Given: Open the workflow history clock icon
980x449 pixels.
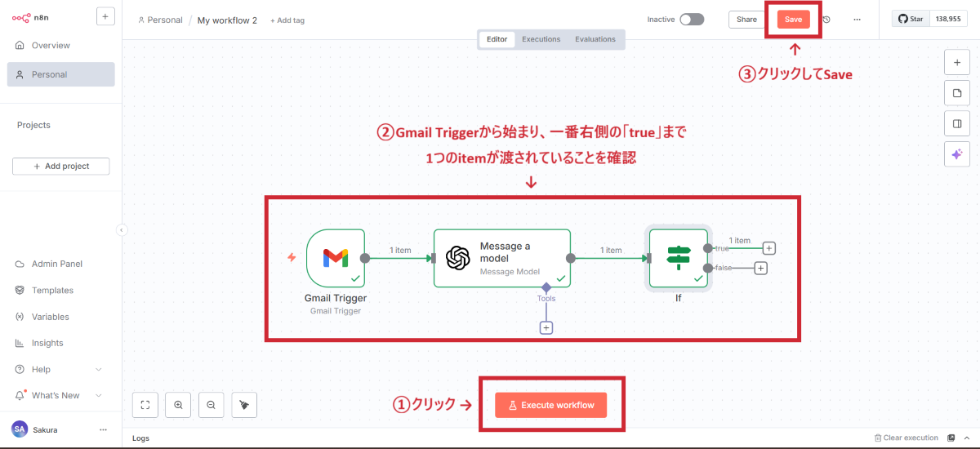Looking at the screenshot, I should [826, 20].
